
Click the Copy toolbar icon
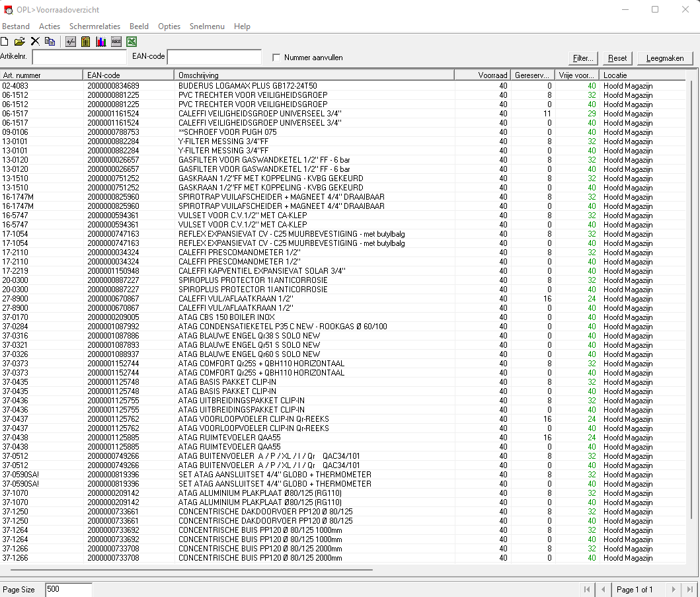[50, 42]
